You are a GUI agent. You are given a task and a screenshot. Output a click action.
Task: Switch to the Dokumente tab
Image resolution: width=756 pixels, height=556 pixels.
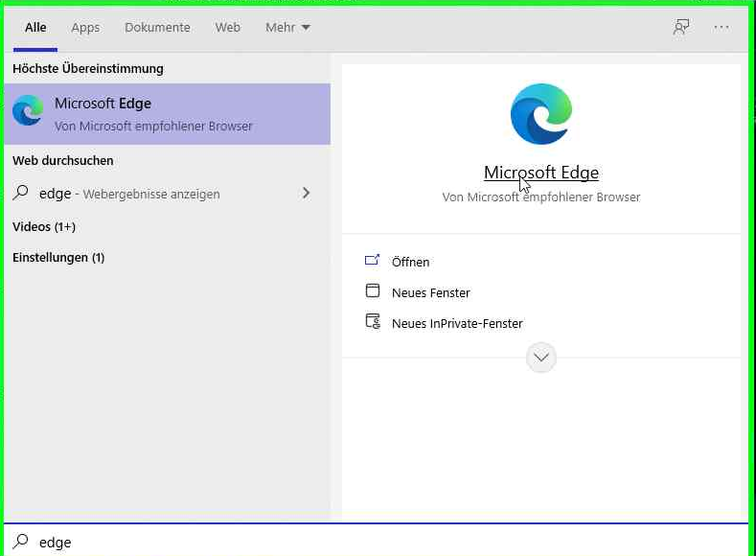click(x=157, y=28)
